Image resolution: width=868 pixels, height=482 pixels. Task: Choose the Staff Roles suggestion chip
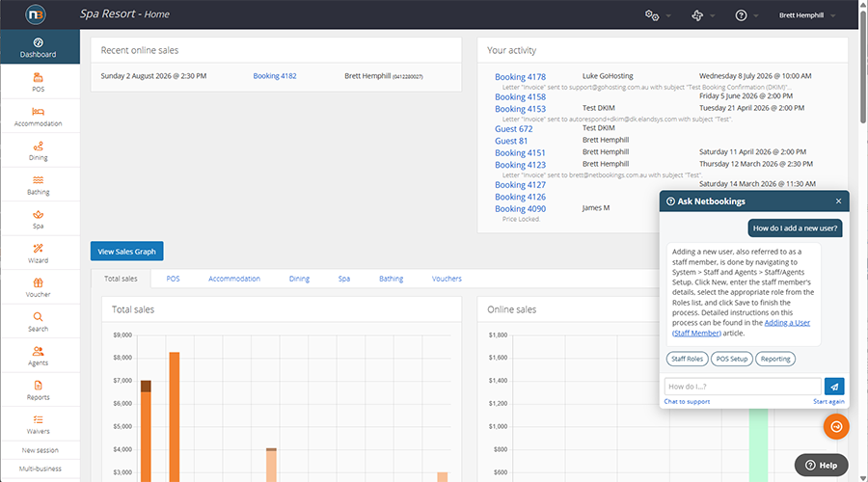[687, 359]
